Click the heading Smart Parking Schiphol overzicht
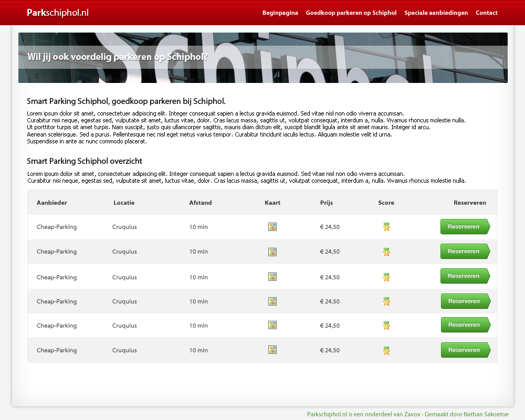This screenshot has height=420, width=525. [x=85, y=161]
